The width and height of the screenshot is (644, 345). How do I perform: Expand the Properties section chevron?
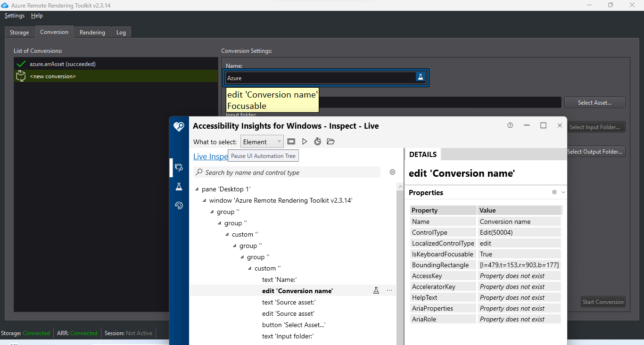(563, 192)
